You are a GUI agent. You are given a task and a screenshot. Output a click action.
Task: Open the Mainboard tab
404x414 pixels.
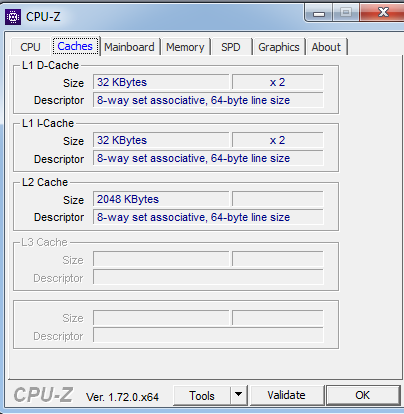[129, 47]
